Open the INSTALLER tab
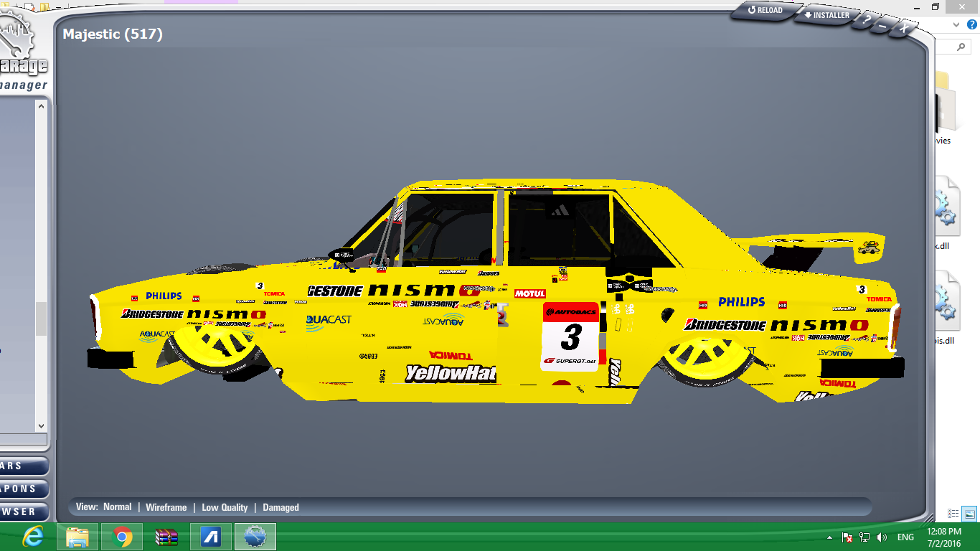This screenshot has width=980, height=551. tap(826, 14)
